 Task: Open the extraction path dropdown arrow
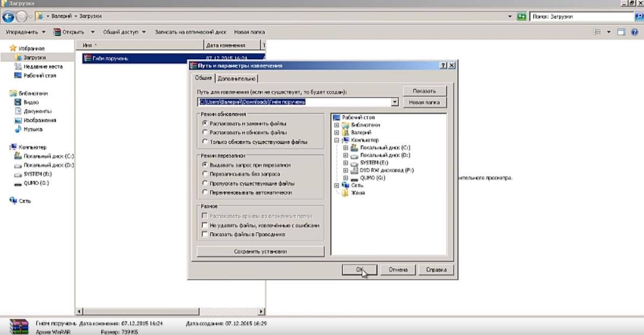click(394, 102)
